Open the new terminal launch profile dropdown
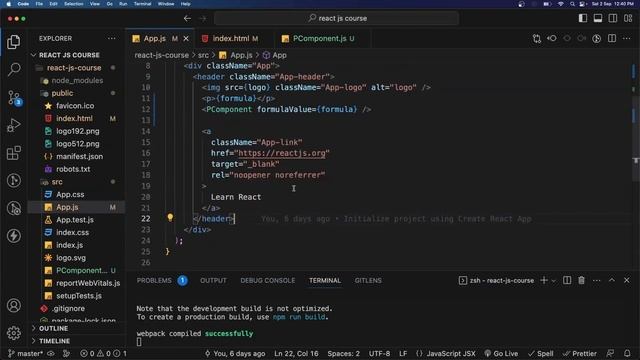 point(553,281)
